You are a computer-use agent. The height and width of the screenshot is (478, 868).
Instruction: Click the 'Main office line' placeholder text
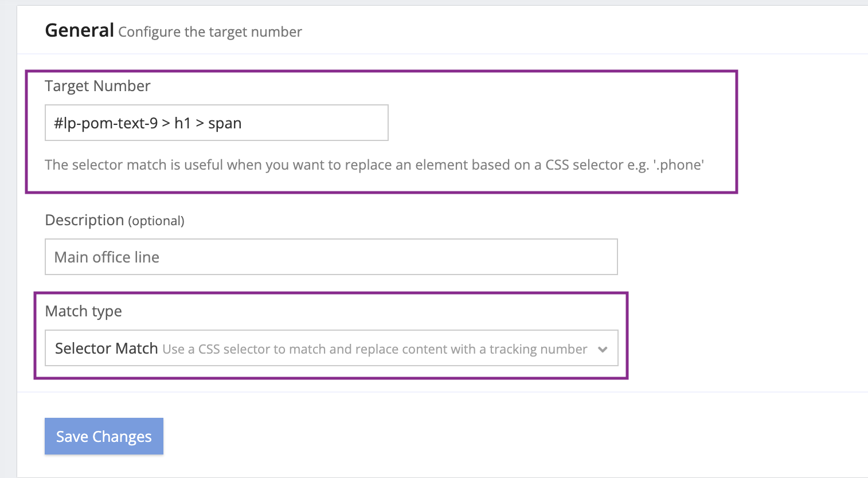coord(107,257)
